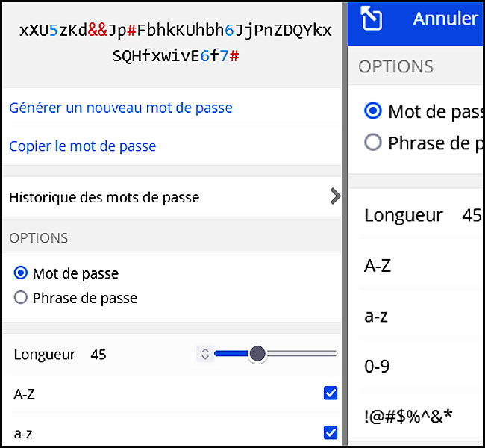Click the Longueur value 45 field in left panel
The width and height of the screenshot is (485, 448).
click(x=98, y=355)
